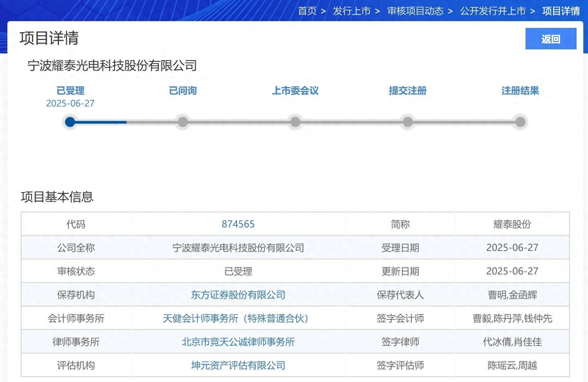
Task: Click the 受理日期 label cell
Action: [x=400, y=248]
